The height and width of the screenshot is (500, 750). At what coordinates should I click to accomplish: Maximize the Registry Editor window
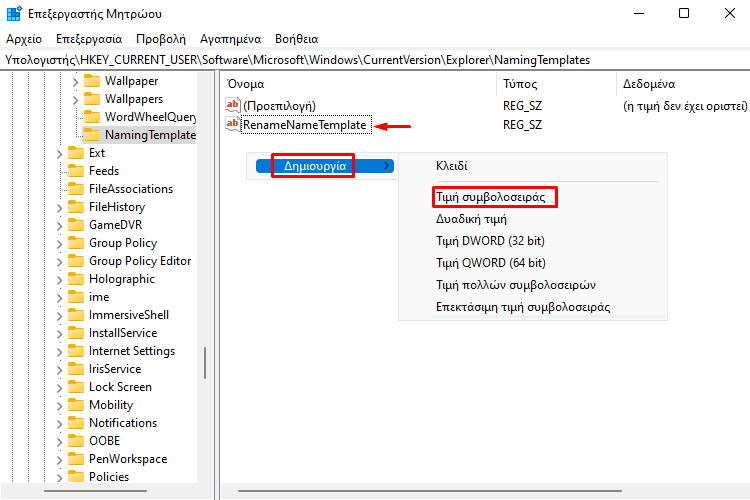[x=684, y=13]
